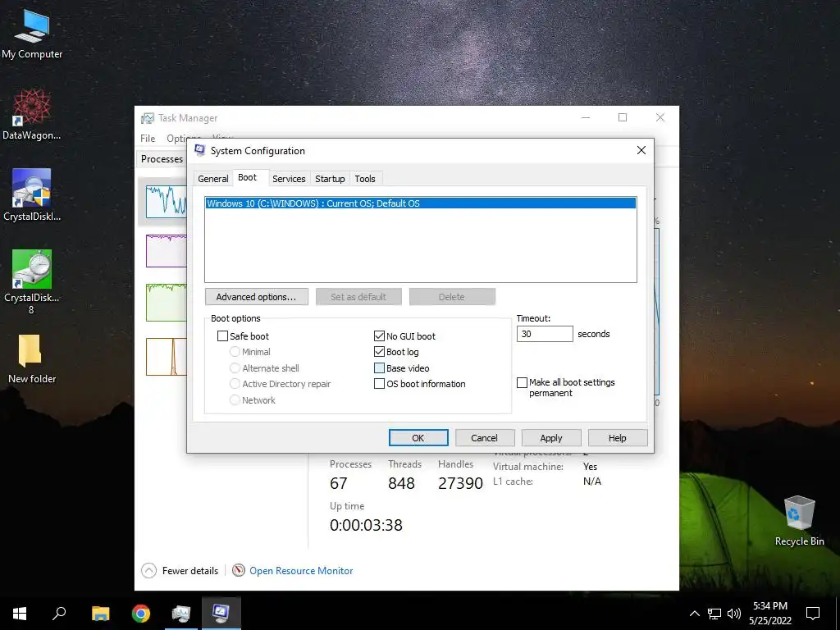This screenshot has width=840, height=630.
Task: Open Task Manager Processes tab
Action: [x=162, y=159]
